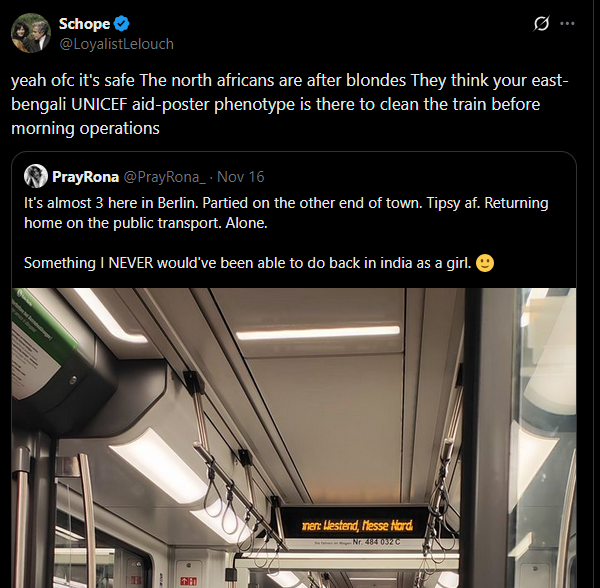Open the three-dot more options menu
Image resolution: width=600 pixels, height=588 pixels.
click(x=569, y=23)
